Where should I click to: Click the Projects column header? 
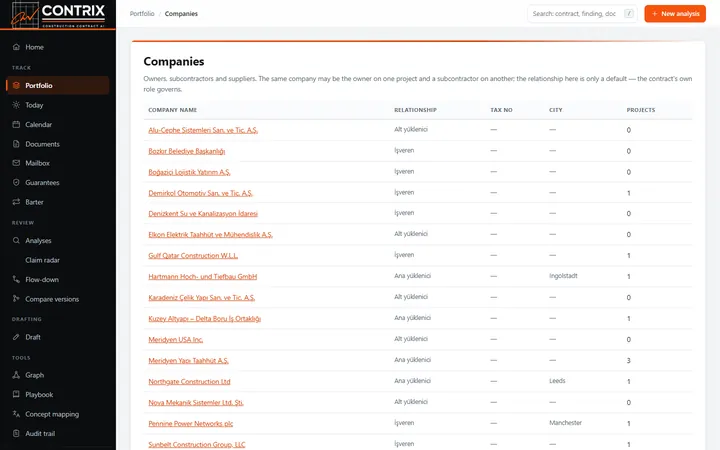[641, 110]
